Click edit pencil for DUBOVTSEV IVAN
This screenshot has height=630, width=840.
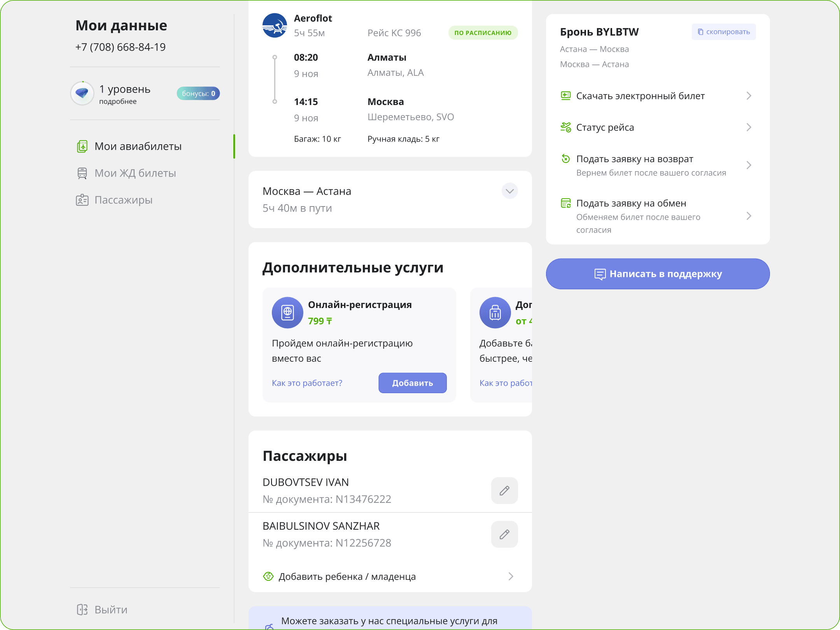(x=504, y=490)
